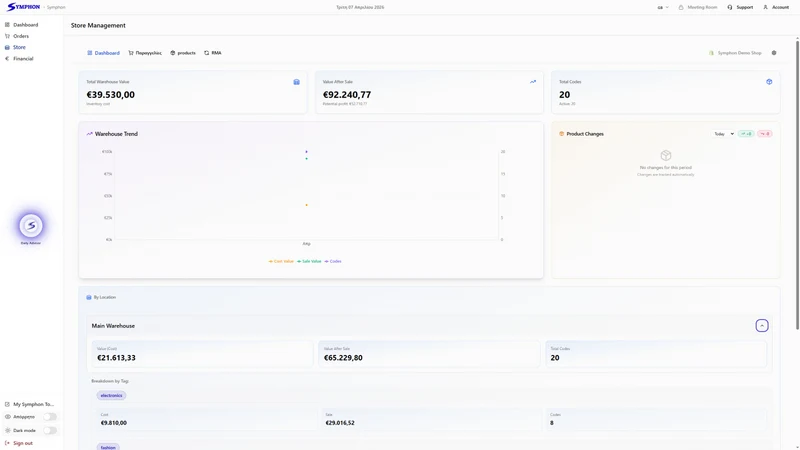Image resolution: width=800 pixels, height=450 pixels.
Task: Click the Dashboard grid icon in sidebar
Action: [7, 24]
